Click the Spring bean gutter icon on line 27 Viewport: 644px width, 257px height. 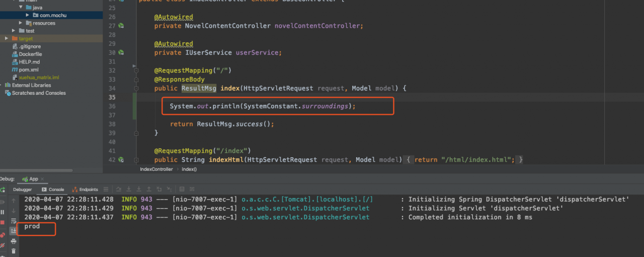click(121, 26)
